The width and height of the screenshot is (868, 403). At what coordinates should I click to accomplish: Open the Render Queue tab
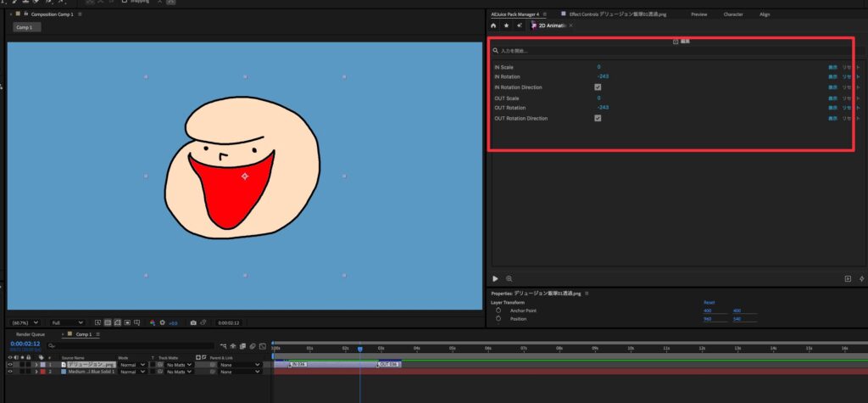[x=30, y=334]
